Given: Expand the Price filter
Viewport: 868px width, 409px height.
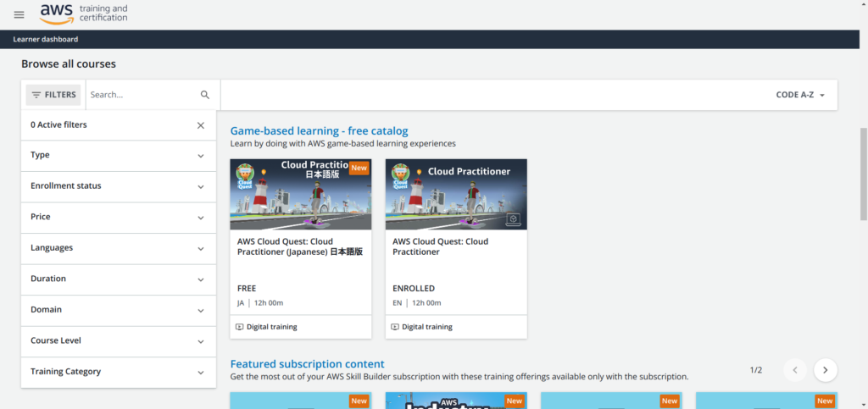Looking at the screenshot, I should [119, 218].
